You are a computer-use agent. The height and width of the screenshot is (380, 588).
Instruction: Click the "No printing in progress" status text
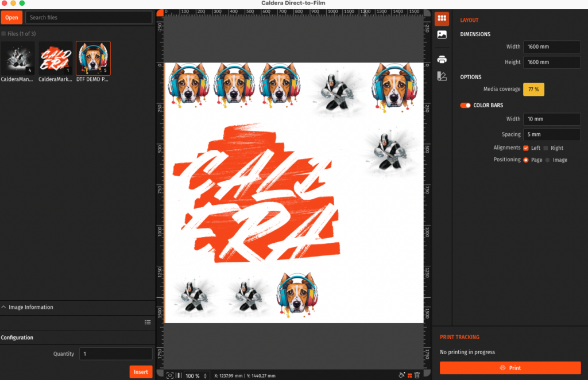coord(467,352)
